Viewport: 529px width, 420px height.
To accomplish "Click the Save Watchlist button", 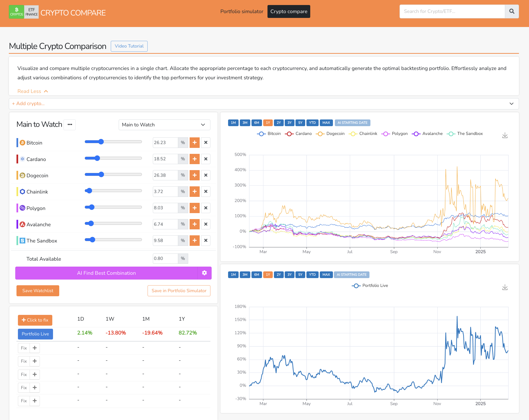I will (x=38, y=291).
